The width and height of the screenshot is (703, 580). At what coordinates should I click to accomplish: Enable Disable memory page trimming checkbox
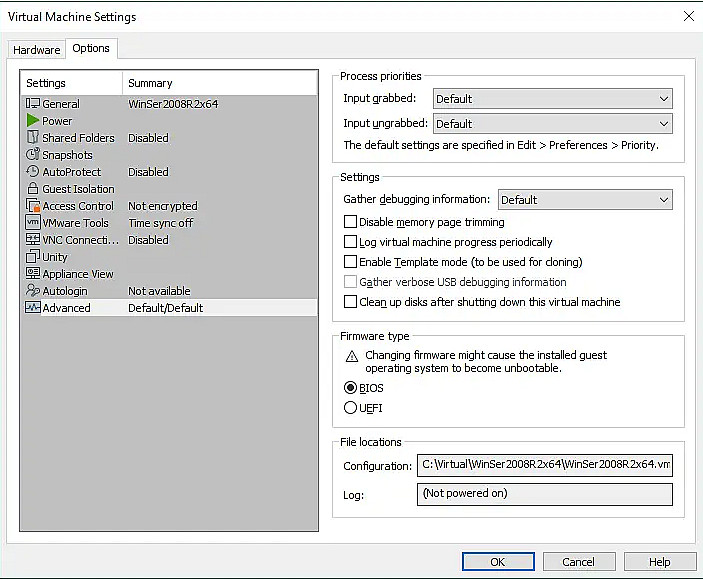[350, 222]
